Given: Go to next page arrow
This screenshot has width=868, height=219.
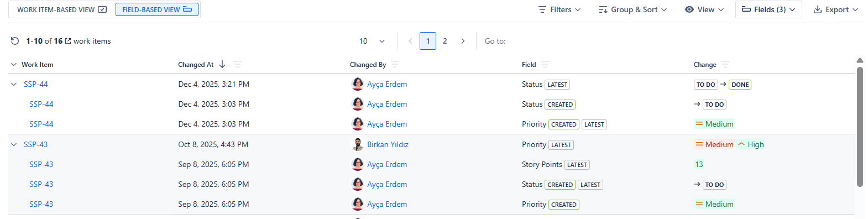Looking at the screenshot, I should (463, 41).
